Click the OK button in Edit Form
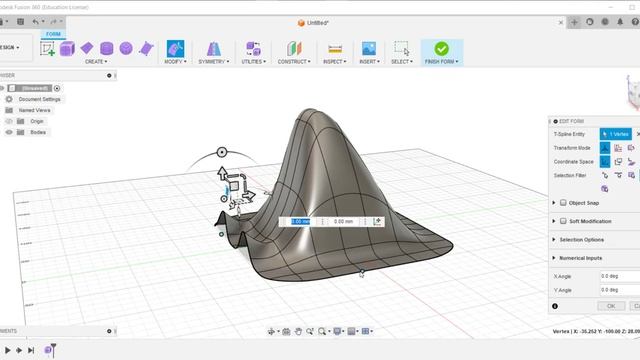640x360 pixels. (611, 306)
